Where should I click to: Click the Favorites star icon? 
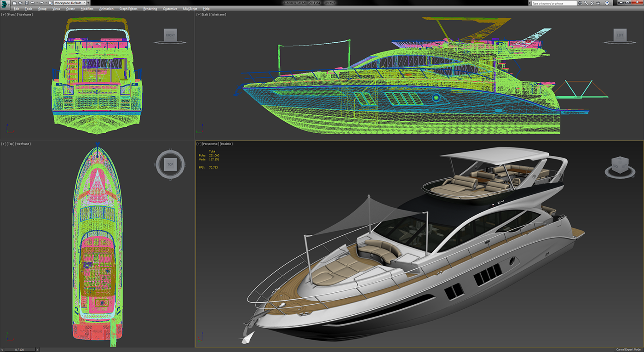tap(598, 2)
